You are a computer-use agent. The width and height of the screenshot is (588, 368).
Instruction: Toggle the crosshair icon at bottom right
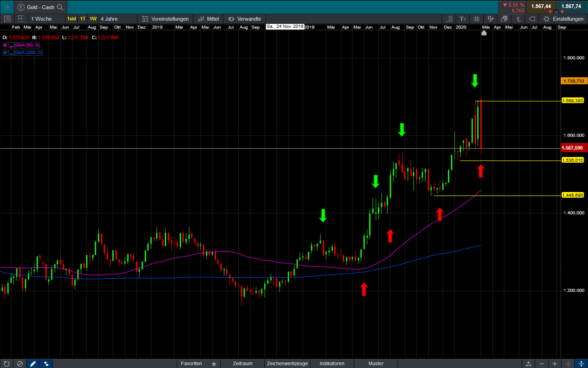[568, 364]
